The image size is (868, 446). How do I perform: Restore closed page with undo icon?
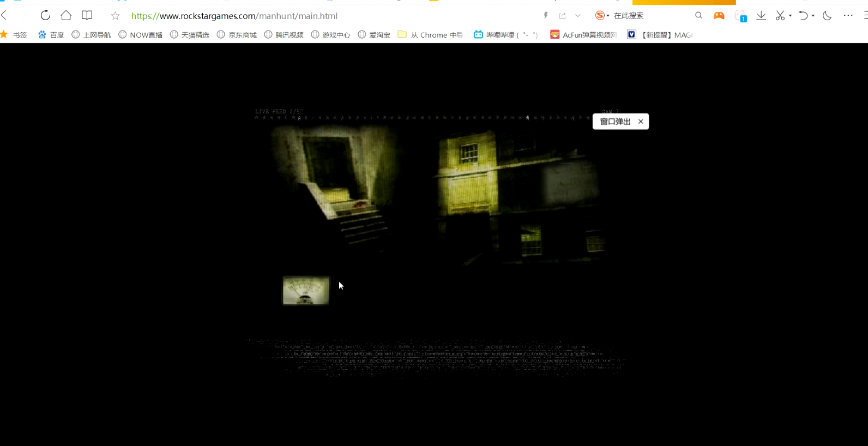point(803,16)
